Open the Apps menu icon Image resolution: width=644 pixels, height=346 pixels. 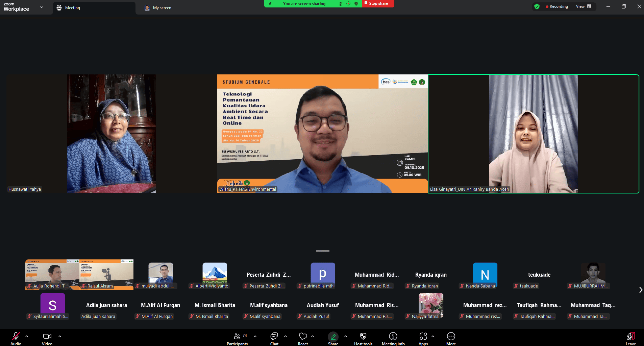coord(423,336)
